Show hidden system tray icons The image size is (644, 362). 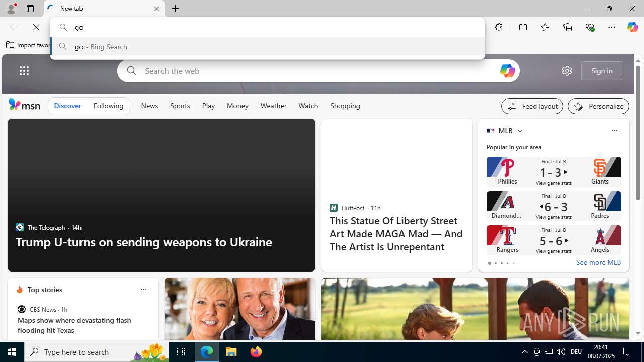click(524, 352)
